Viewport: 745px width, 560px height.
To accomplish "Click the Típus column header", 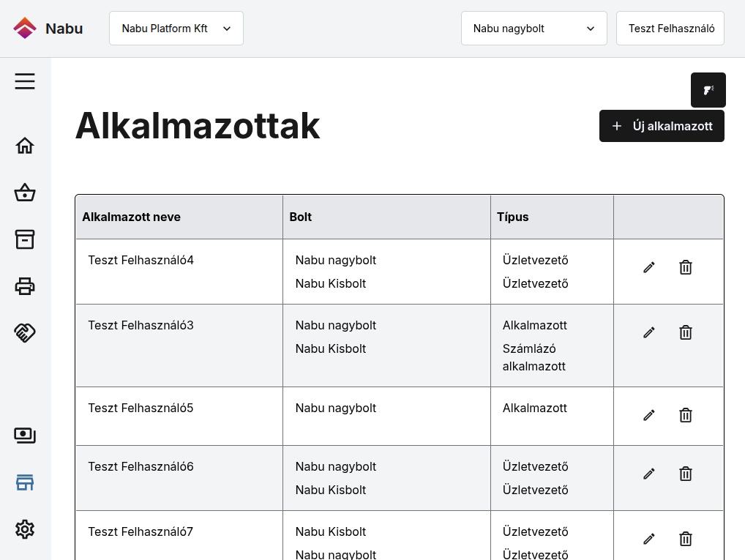I will pos(552,217).
